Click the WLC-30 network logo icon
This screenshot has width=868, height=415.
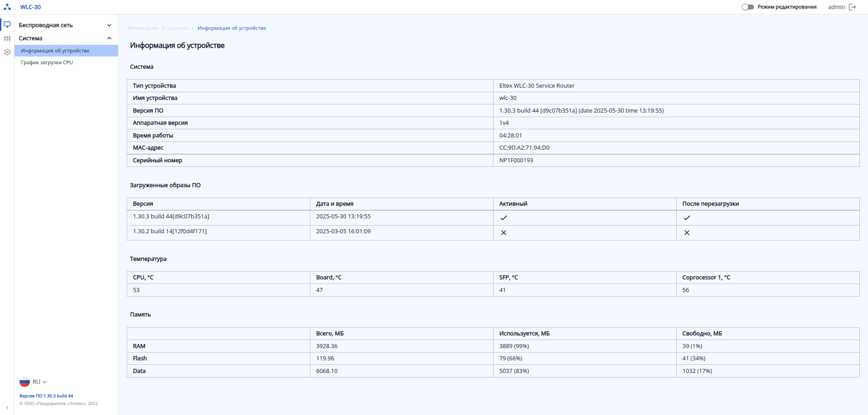coord(7,7)
